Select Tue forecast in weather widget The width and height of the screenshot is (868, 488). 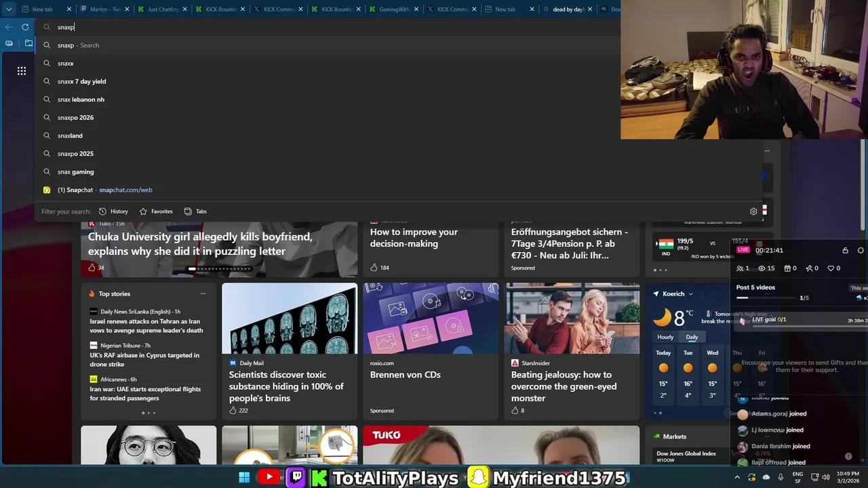pos(688,374)
